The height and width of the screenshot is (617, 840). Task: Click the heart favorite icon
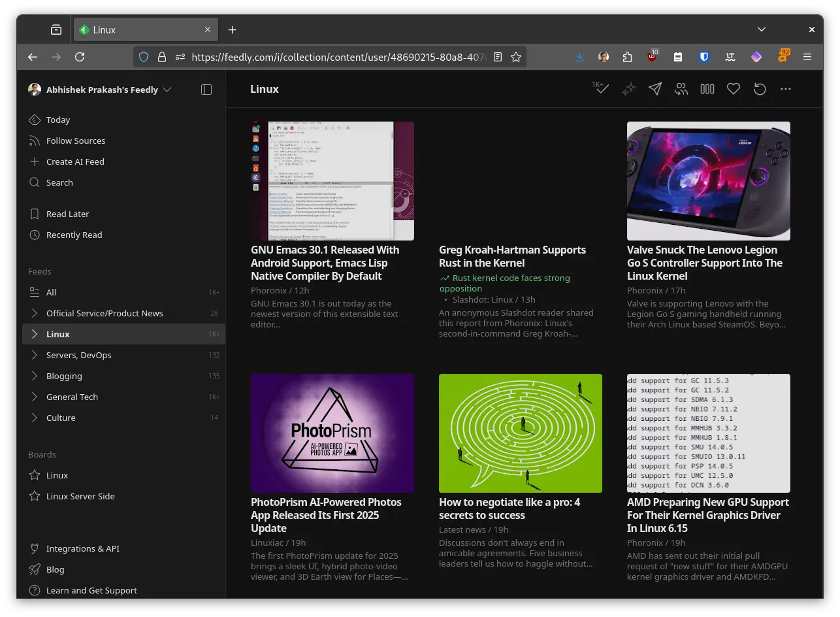[734, 89]
